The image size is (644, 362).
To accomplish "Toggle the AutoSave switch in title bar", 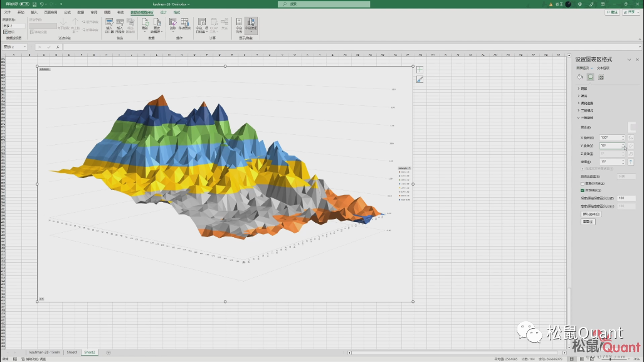I will click(x=24, y=4).
